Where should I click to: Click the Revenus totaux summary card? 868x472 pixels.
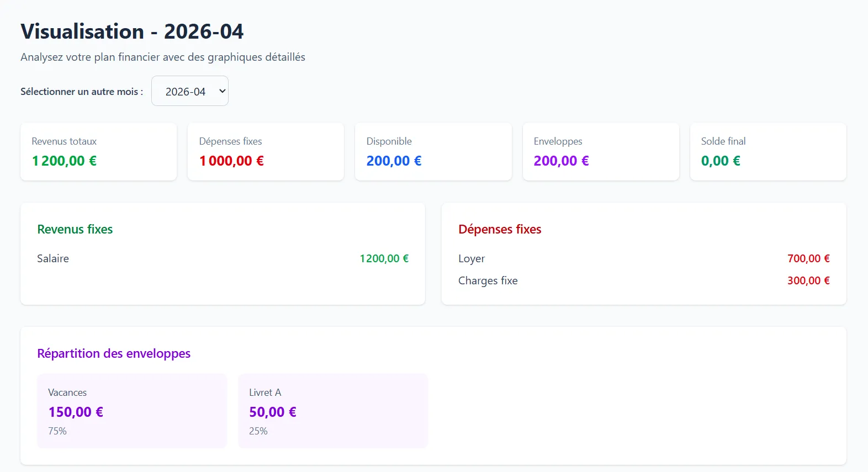98,151
